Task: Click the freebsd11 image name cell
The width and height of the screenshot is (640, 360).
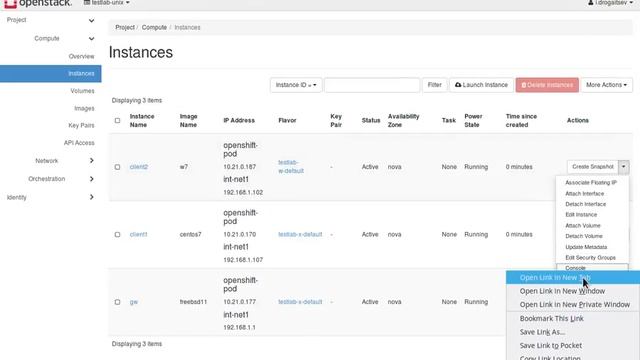Action: pyautogui.click(x=193, y=302)
